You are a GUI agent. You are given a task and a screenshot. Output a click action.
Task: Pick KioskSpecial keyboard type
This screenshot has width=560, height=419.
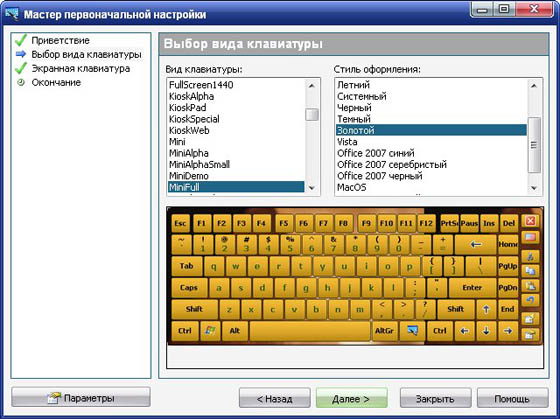click(236, 119)
